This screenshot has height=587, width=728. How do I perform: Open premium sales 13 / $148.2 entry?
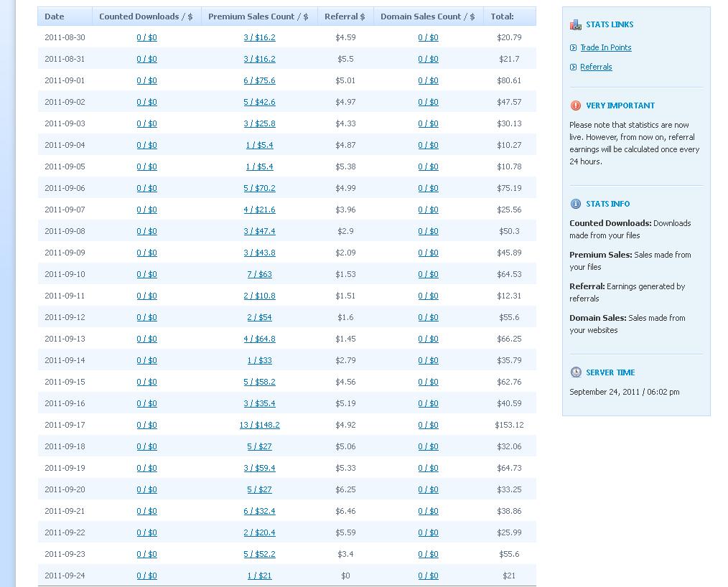(259, 425)
